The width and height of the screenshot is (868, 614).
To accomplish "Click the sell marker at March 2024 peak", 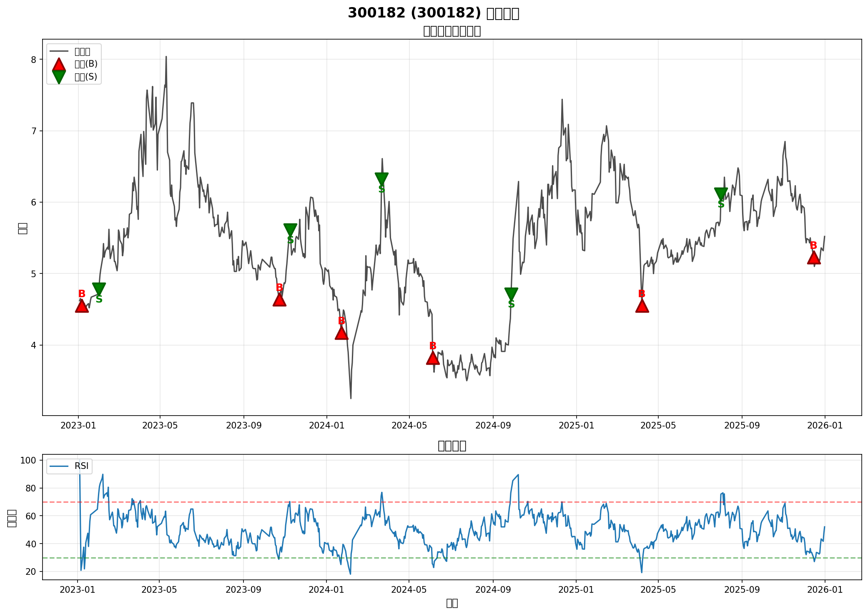I will [x=381, y=178].
